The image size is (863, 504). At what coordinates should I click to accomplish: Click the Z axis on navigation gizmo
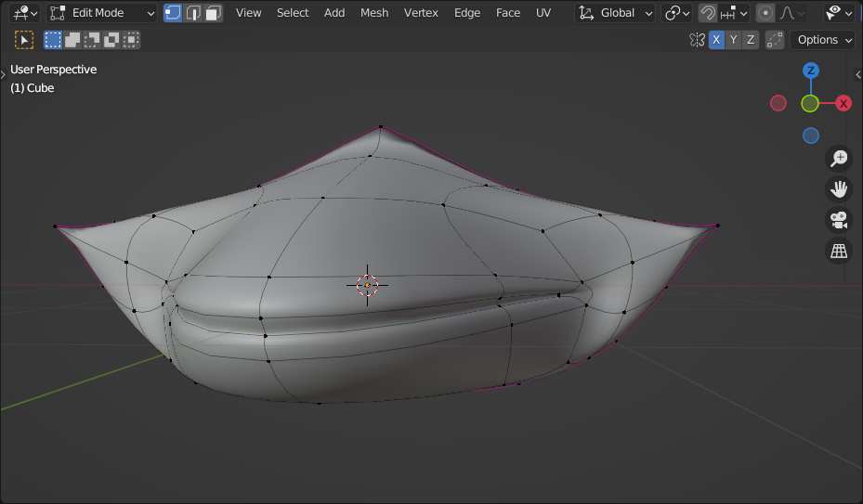[810, 71]
